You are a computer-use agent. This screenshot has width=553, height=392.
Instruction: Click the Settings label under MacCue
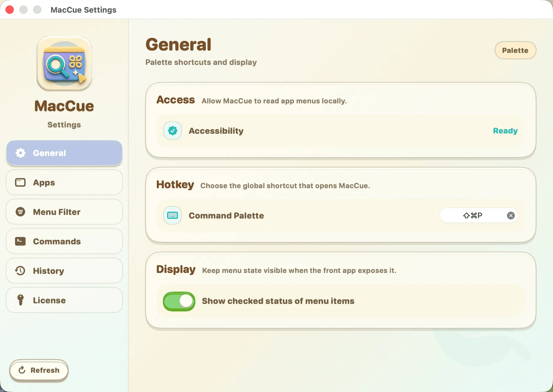tap(64, 125)
